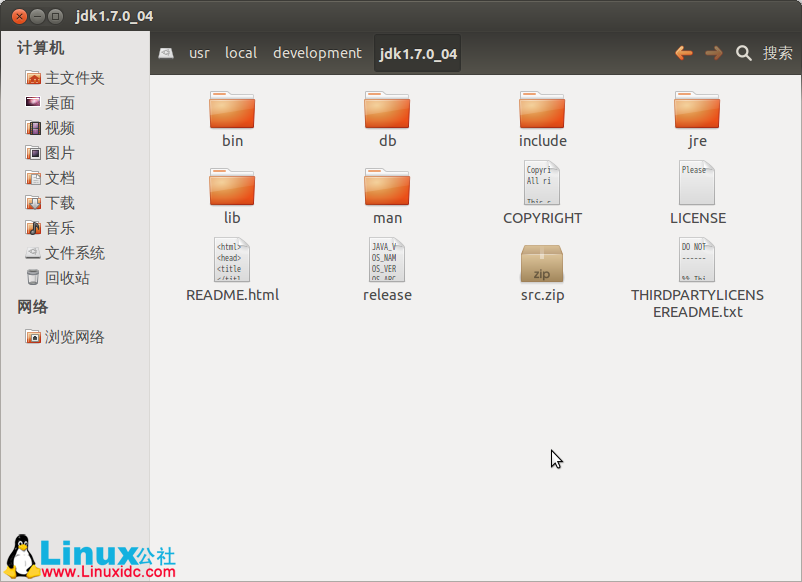Select the THIRDPARTYLICENSEREADME.txt file icon

click(697, 259)
